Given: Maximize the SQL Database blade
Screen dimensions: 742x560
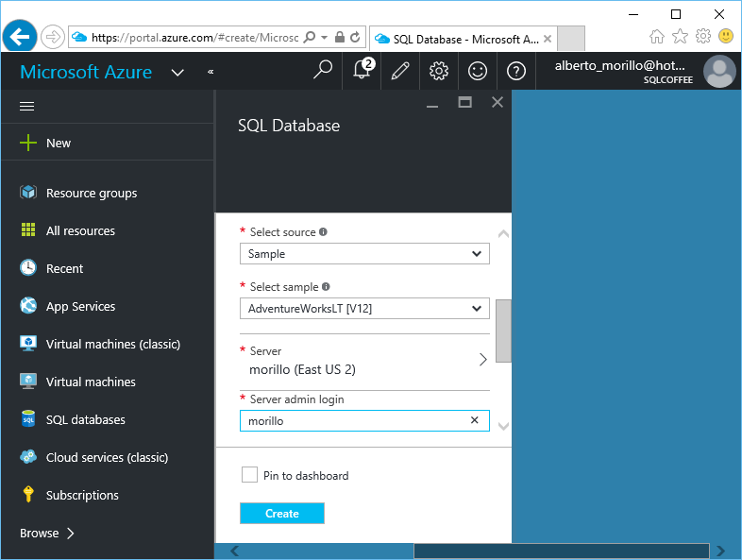Looking at the screenshot, I should click(x=464, y=102).
